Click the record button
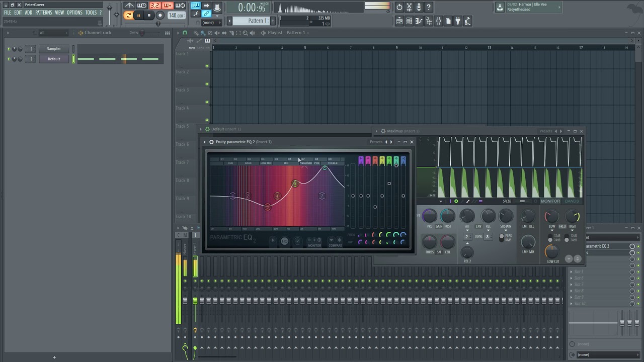 [x=160, y=16]
